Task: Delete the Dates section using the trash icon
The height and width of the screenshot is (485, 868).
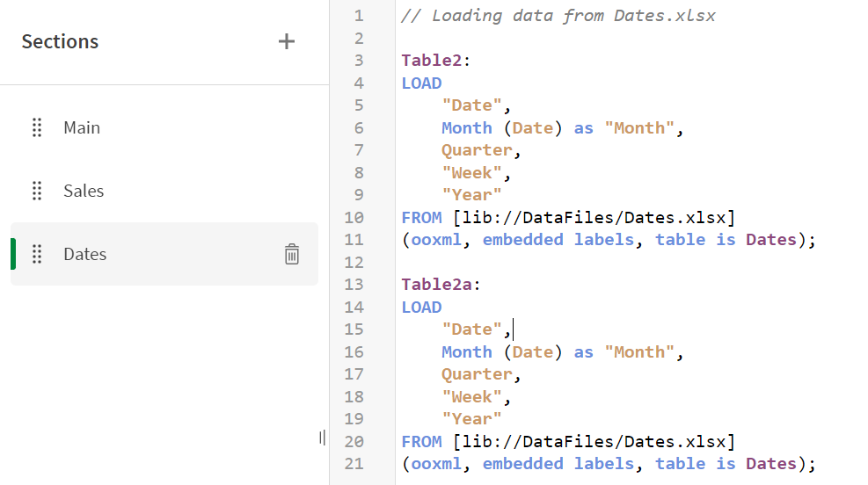Action: (292, 254)
